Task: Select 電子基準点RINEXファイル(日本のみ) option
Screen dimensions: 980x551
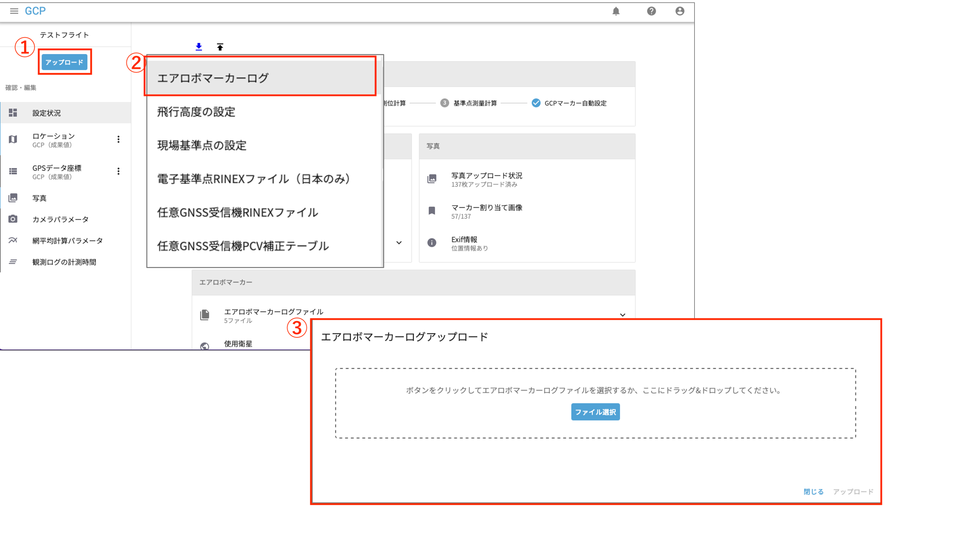Action: 254,179
